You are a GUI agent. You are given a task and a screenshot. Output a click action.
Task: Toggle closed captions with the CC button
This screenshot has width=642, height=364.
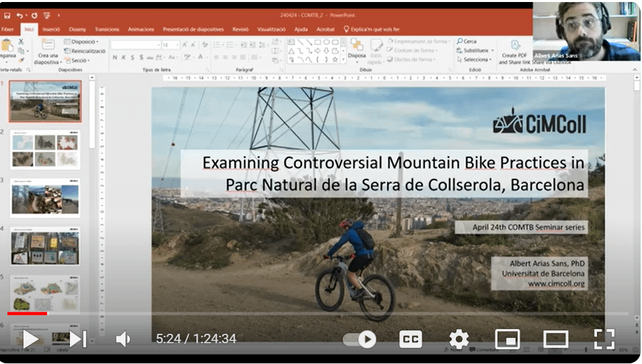pos(411,339)
